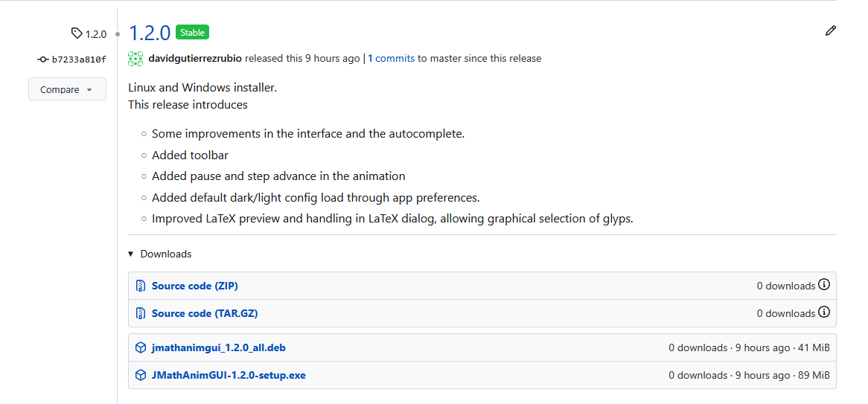Click the edit release pencil icon

point(831,31)
